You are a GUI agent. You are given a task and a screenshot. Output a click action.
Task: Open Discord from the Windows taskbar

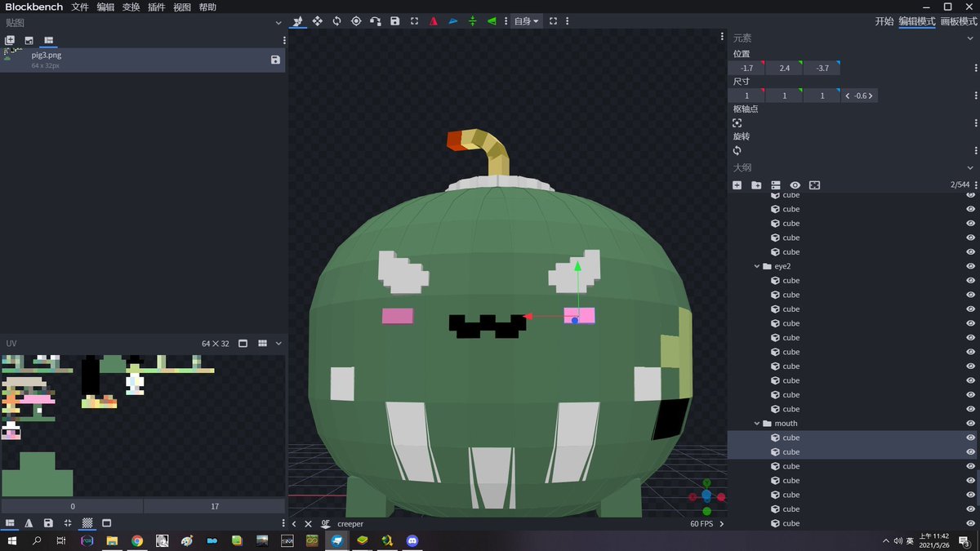click(412, 540)
